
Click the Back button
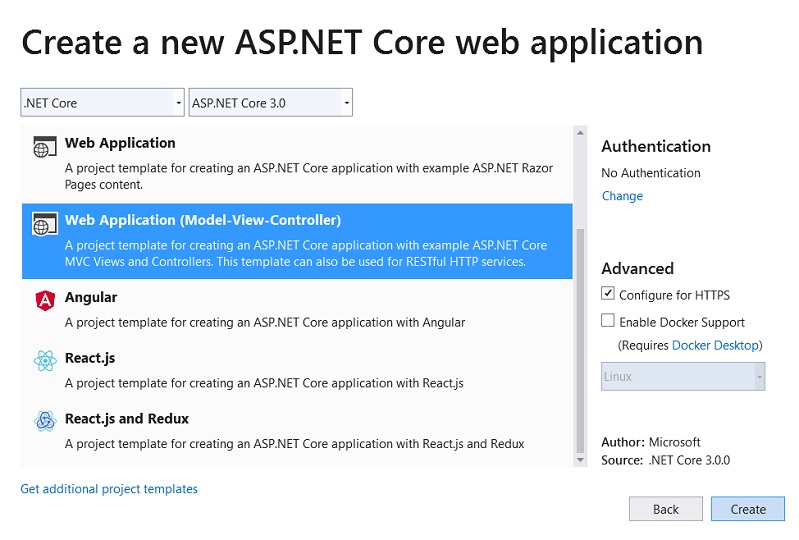[x=665, y=509]
